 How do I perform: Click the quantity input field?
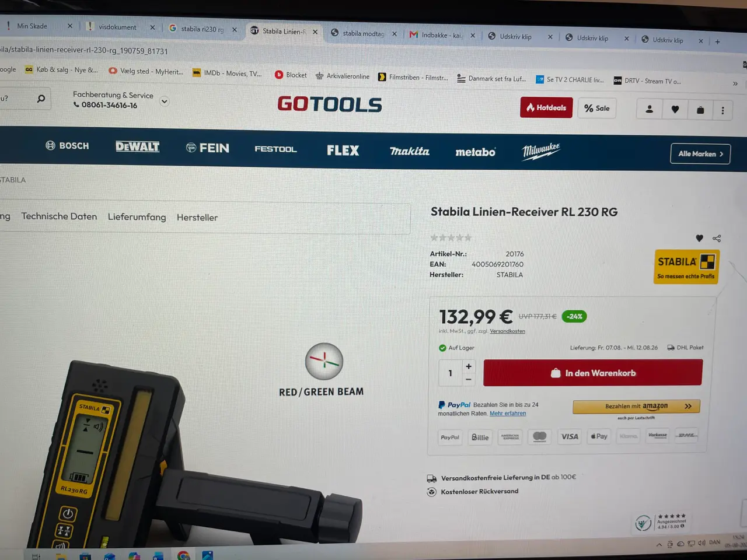click(x=450, y=373)
